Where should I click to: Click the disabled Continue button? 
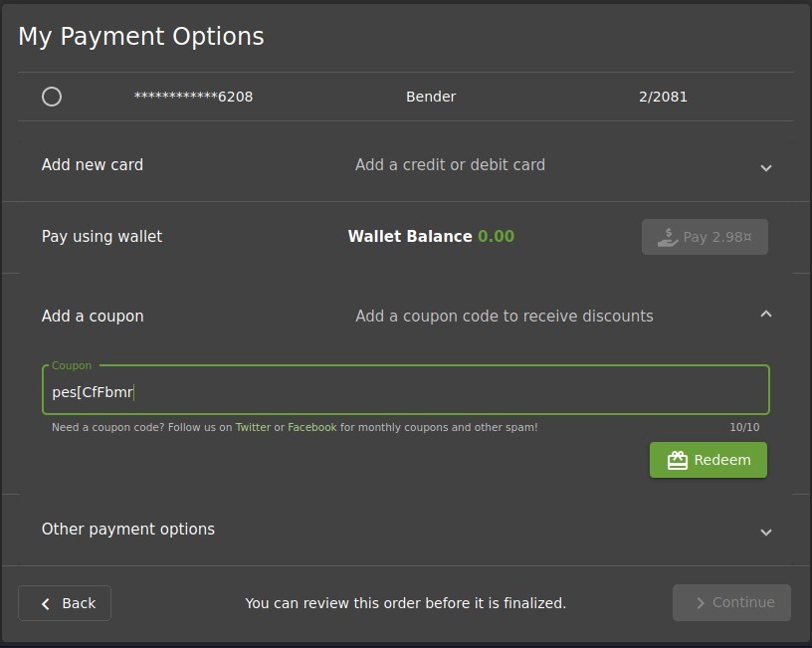731,602
